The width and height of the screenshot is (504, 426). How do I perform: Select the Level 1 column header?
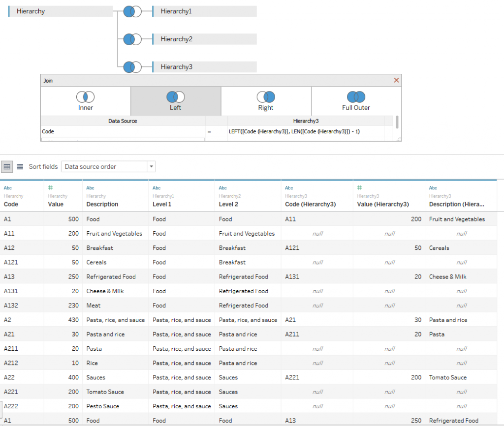tap(162, 204)
